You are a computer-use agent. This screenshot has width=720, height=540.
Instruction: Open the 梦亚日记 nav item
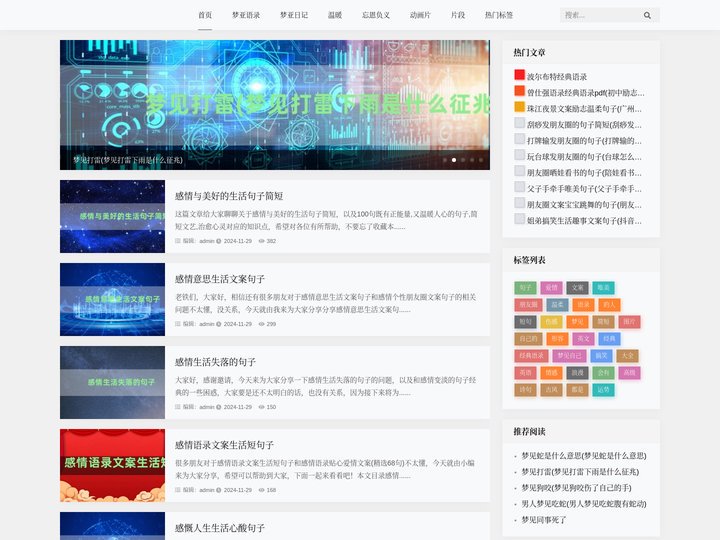[294, 15]
